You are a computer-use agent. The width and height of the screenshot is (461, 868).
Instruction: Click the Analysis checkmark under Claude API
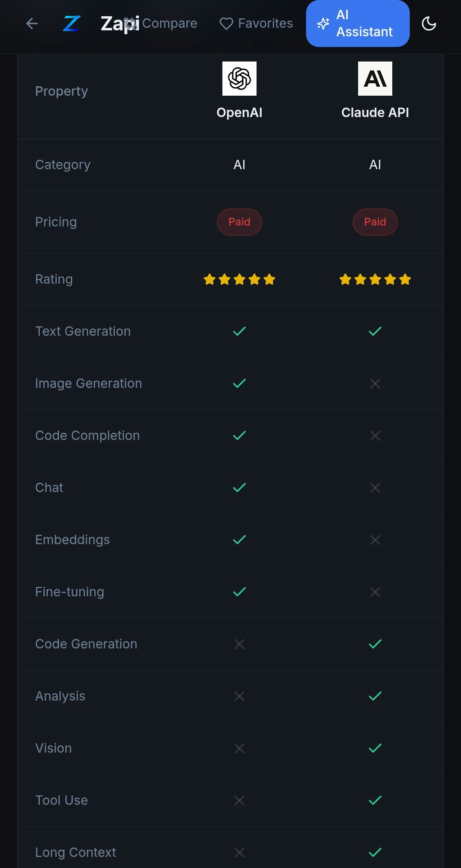[375, 696]
